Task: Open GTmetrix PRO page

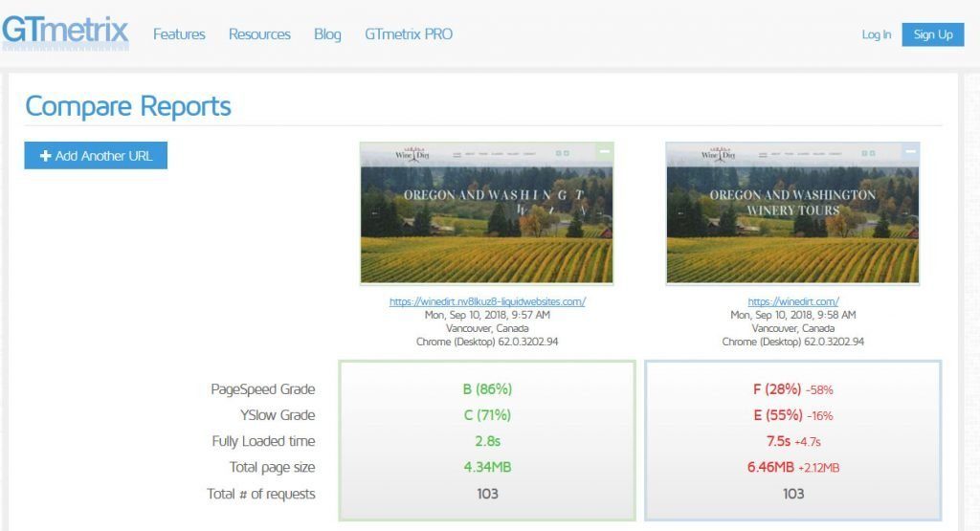Action: click(409, 34)
